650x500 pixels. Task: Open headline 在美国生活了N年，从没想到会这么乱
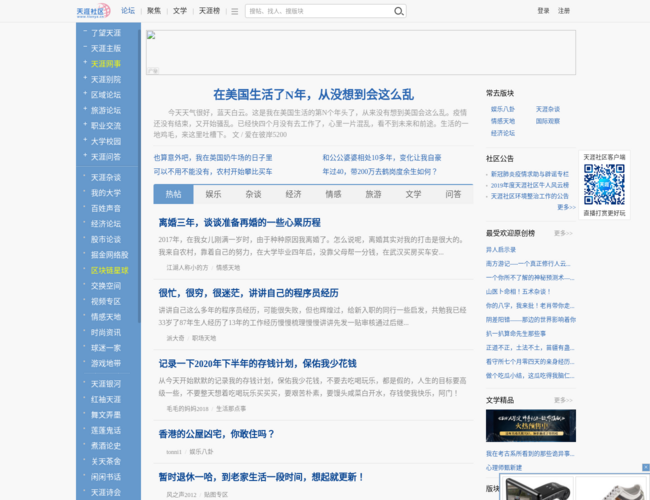point(313,95)
